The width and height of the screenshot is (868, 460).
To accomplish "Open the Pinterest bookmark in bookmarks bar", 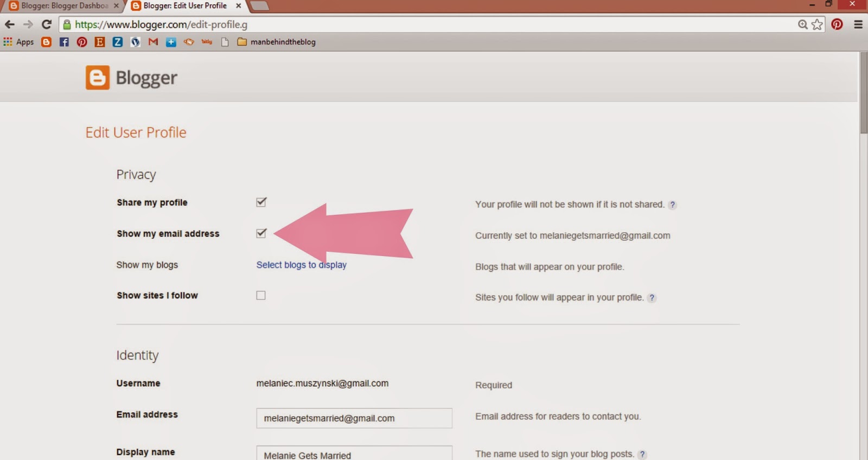I will [82, 42].
